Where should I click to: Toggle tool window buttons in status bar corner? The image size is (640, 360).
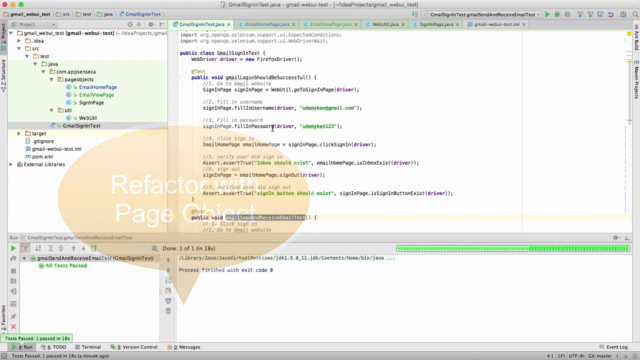click(4, 356)
